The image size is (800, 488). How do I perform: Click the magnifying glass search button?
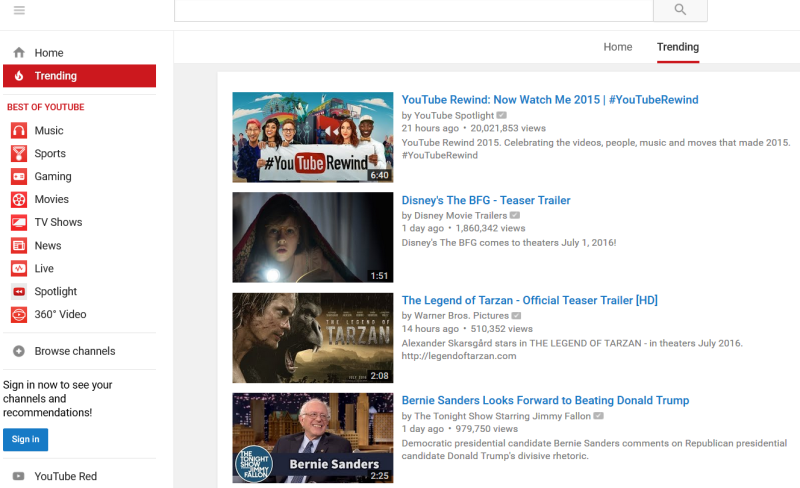coord(680,10)
